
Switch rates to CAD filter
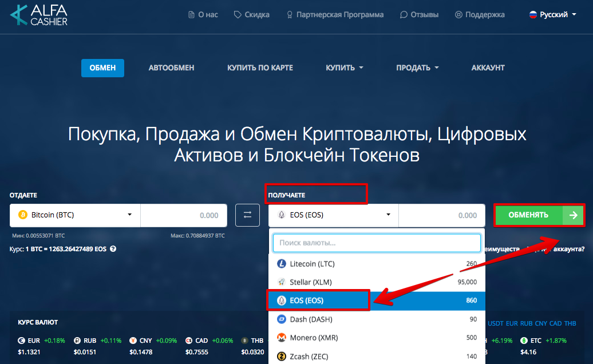556,323
